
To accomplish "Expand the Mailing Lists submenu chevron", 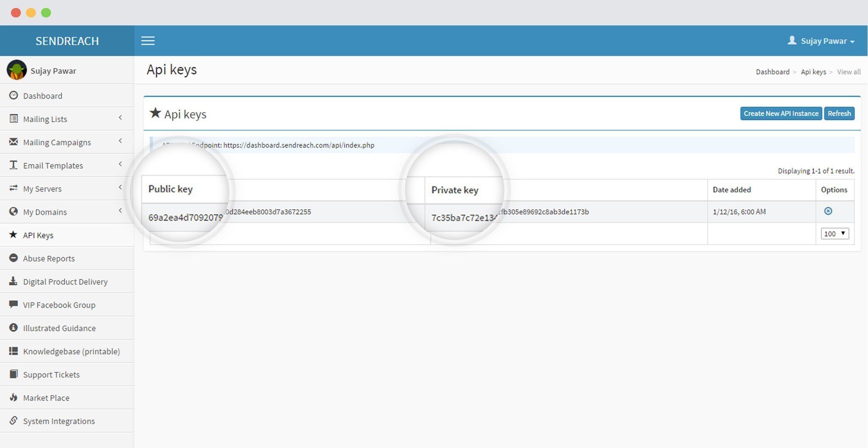I will pyautogui.click(x=120, y=117).
